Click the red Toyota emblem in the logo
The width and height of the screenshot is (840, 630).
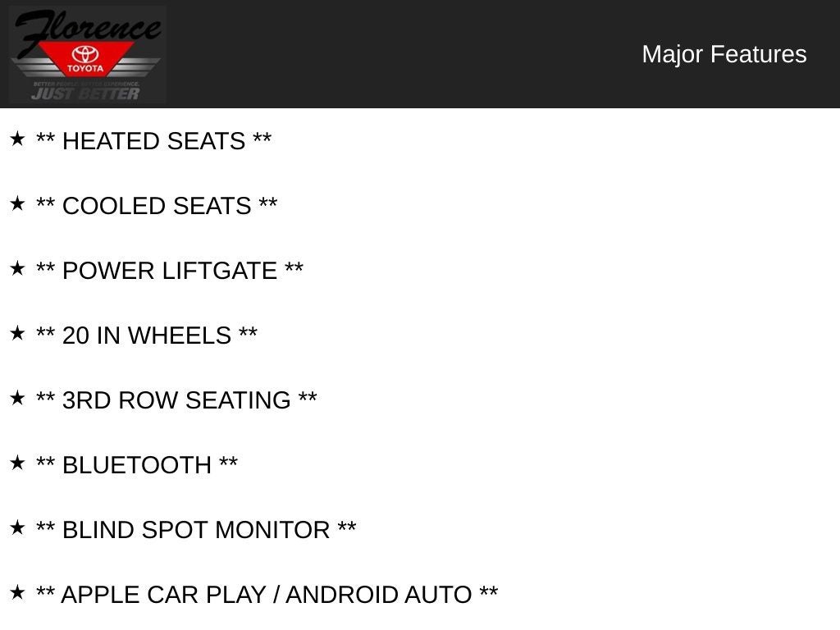(x=85, y=59)
